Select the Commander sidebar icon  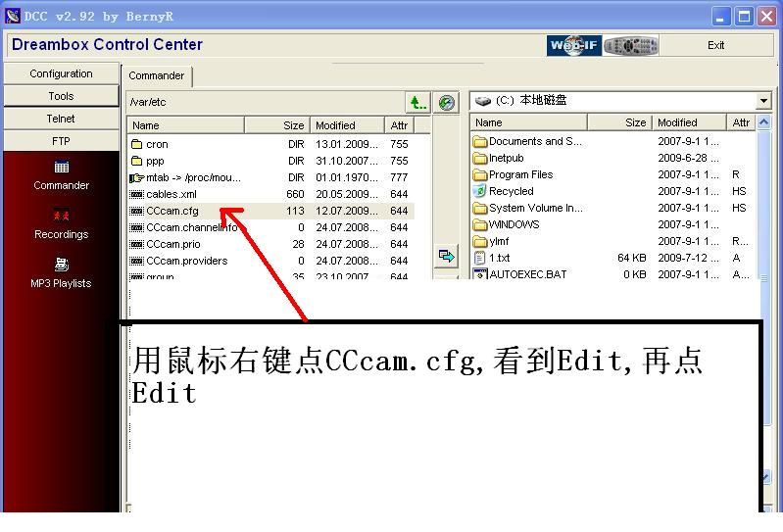[x=62, y=167]
